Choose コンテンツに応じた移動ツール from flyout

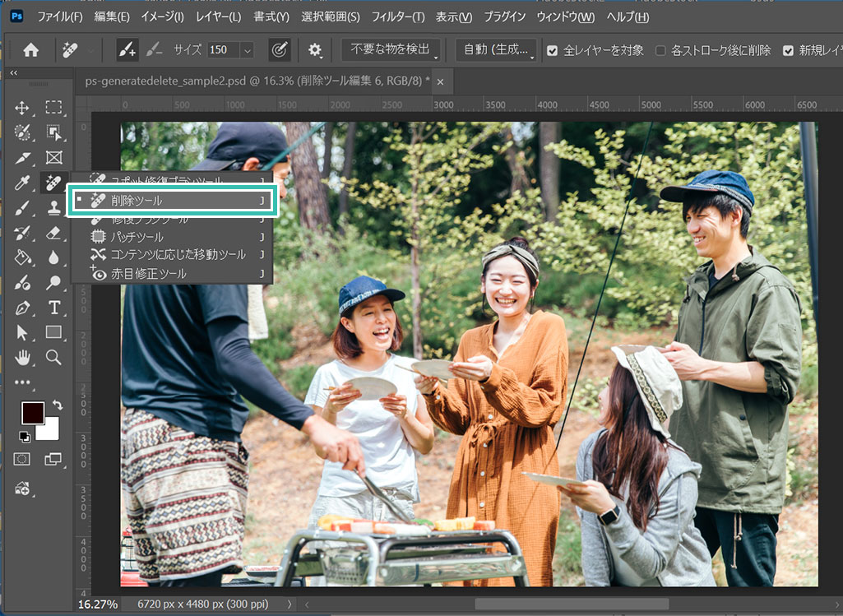[x=173, y=255]
